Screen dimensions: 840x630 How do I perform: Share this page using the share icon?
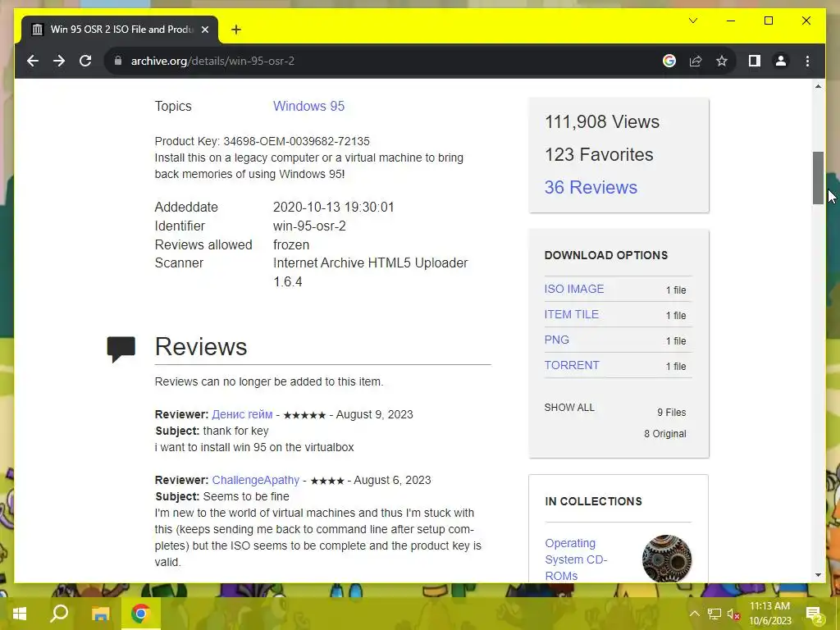(x=696, y=61)
